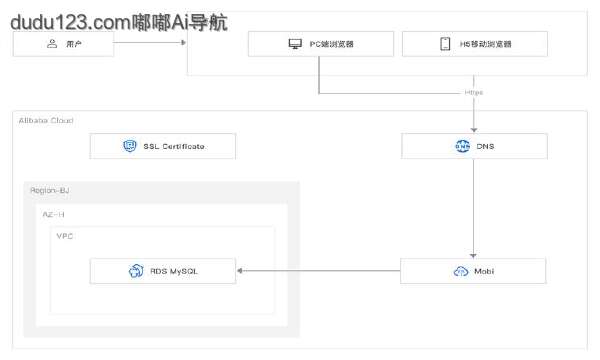Click the dudu123.com watermark text
The image size is (600, 360).
coord(119,22)
